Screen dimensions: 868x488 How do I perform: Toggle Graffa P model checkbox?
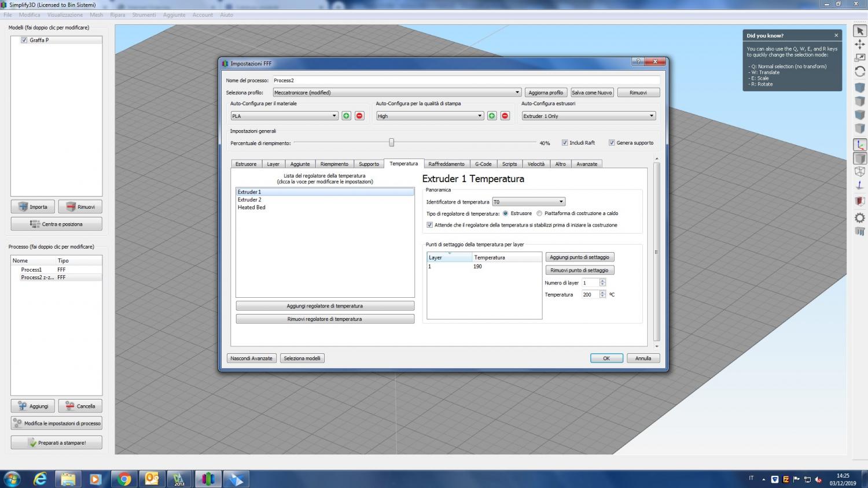[x=24, y=40]
